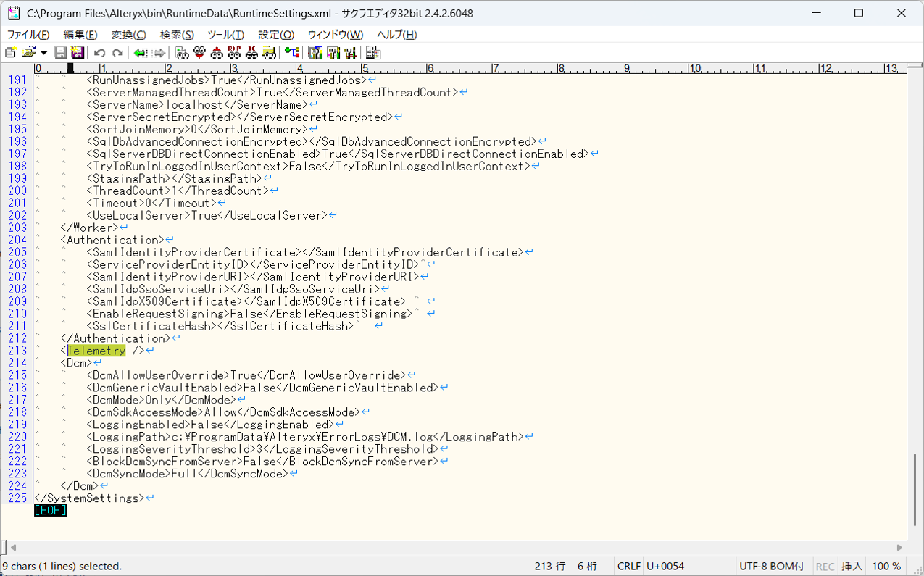924x576 pixels.
Task: Open the Find dialog with the binoculars icon
Action: [181, 52]
